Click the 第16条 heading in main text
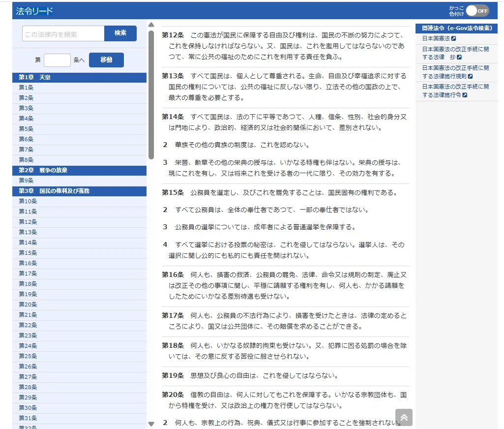Screen dimensions: 504x429 [x=173, y=275]
